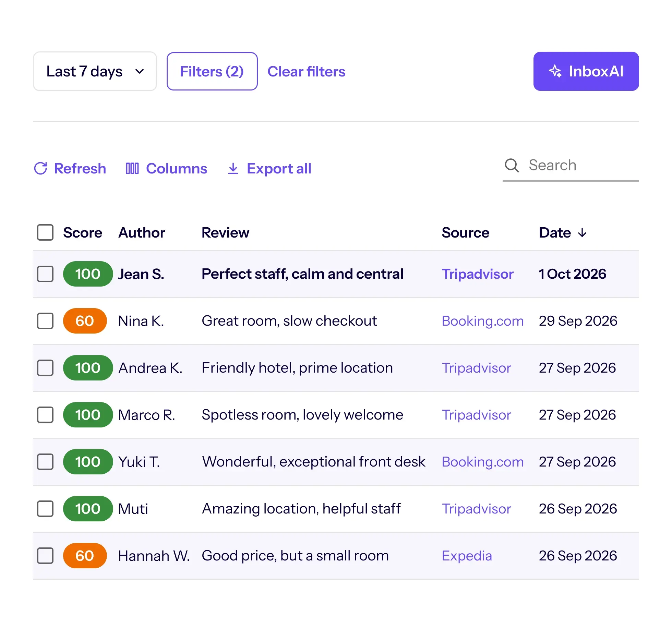This screenshot has height=617, width=672.
Task: Sort by the Score column header
Action: pyautogui.click(x=83, y=233)
